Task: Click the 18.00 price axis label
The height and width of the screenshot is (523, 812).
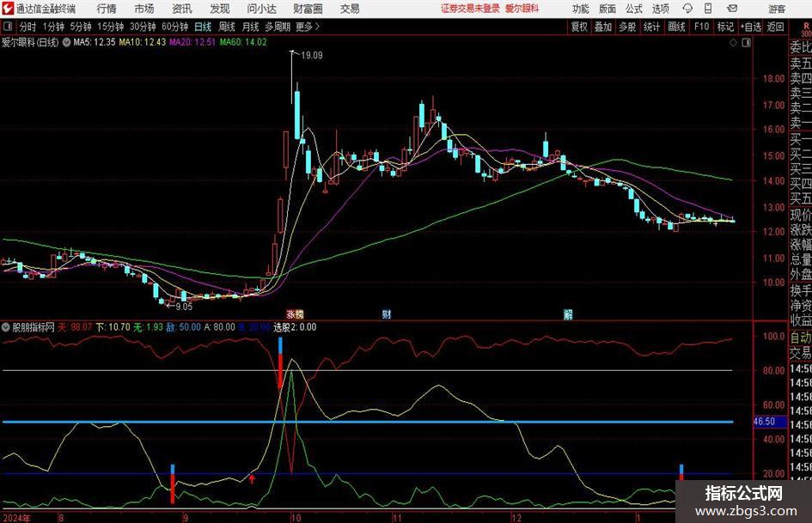Action: (x=773, y=79)
